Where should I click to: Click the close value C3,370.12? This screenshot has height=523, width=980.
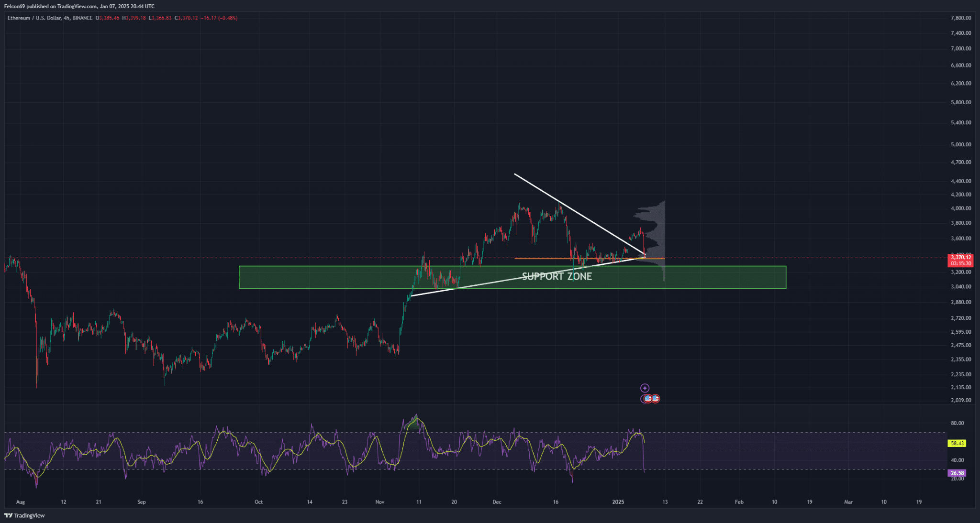186,18
